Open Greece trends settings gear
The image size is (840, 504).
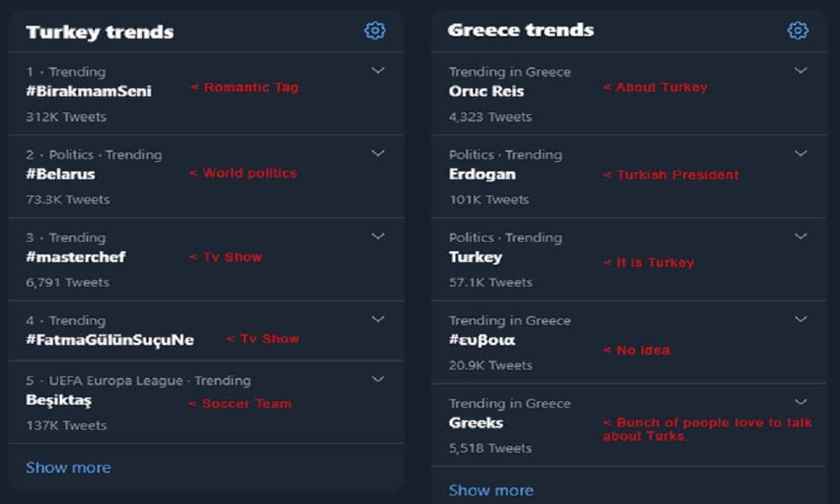pyautogui.click(x=797, y=31)
